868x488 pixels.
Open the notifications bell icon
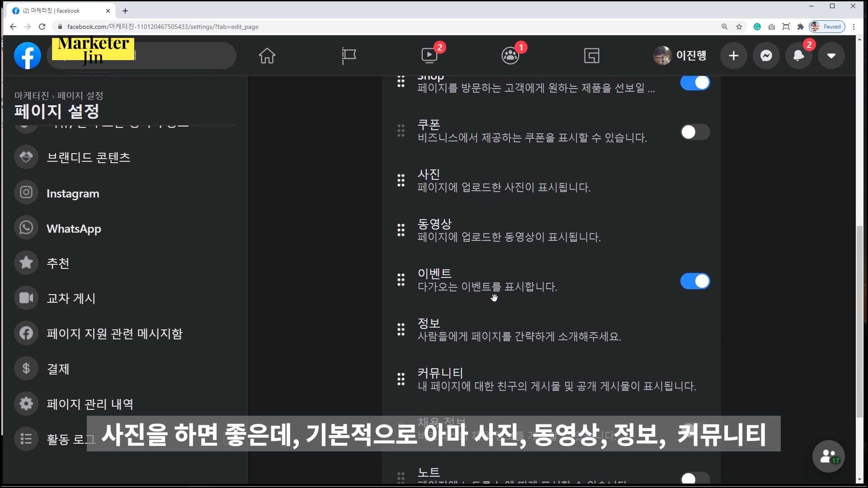(x=798, y=56)
